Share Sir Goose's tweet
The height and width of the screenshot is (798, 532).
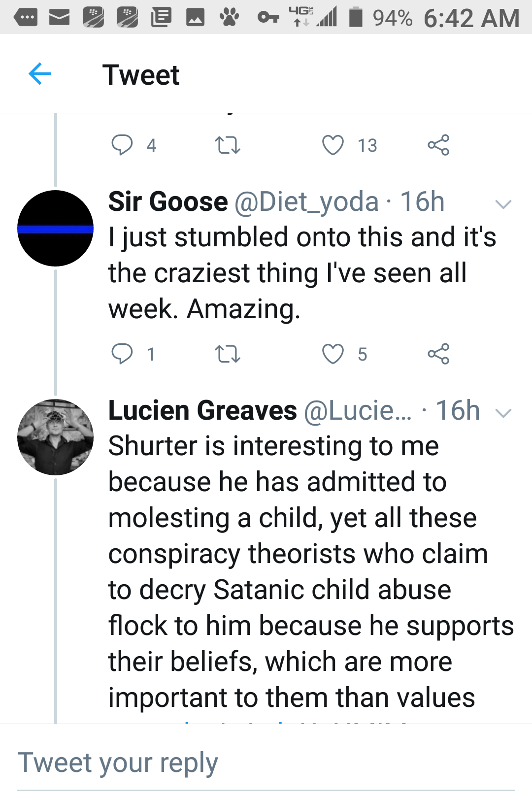438,354
